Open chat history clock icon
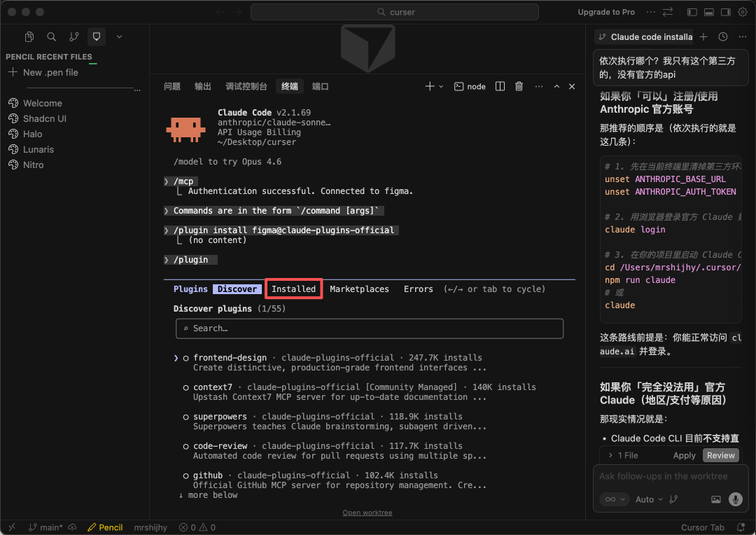This screenshot has height=535, width=756. (722, 36)
